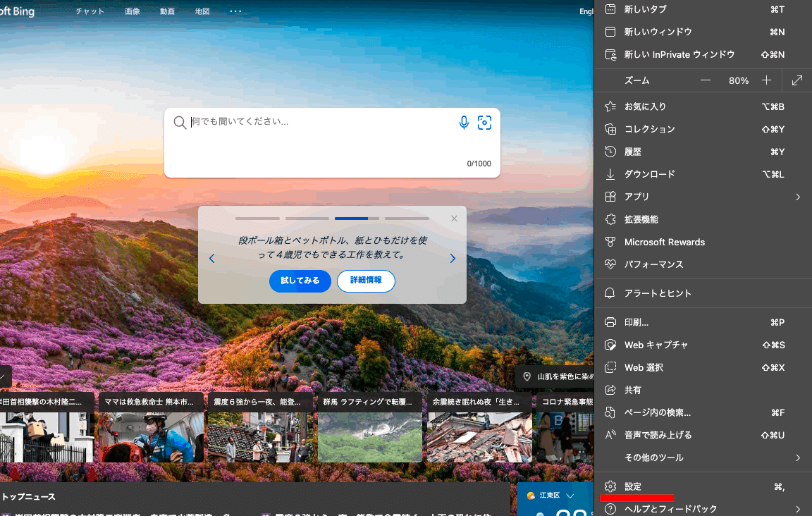
Task: Click the new tab icon in menu
Action: [610, 9]
